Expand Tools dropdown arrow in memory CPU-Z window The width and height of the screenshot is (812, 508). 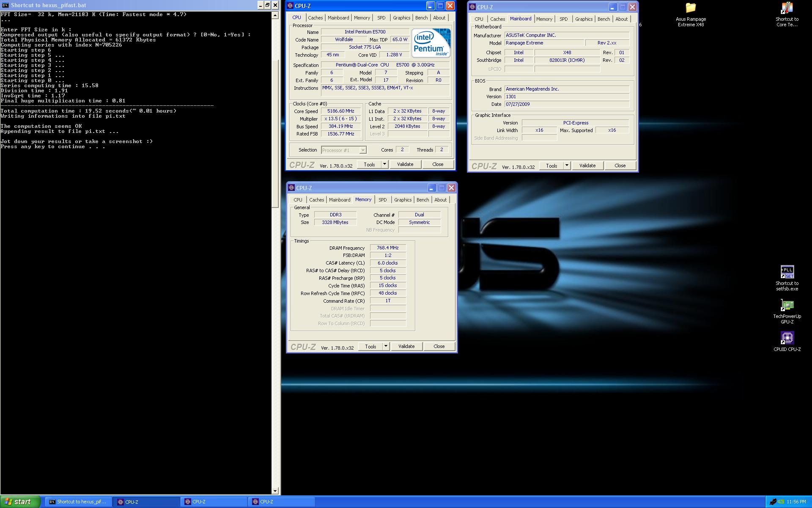point(386,346)
